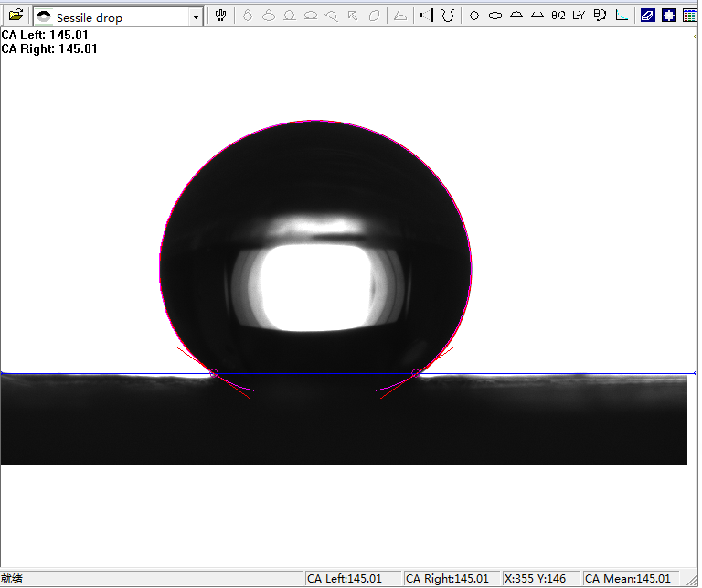Open the data table grid icon
The image size is (702, 588).
[x=689, y=16]
